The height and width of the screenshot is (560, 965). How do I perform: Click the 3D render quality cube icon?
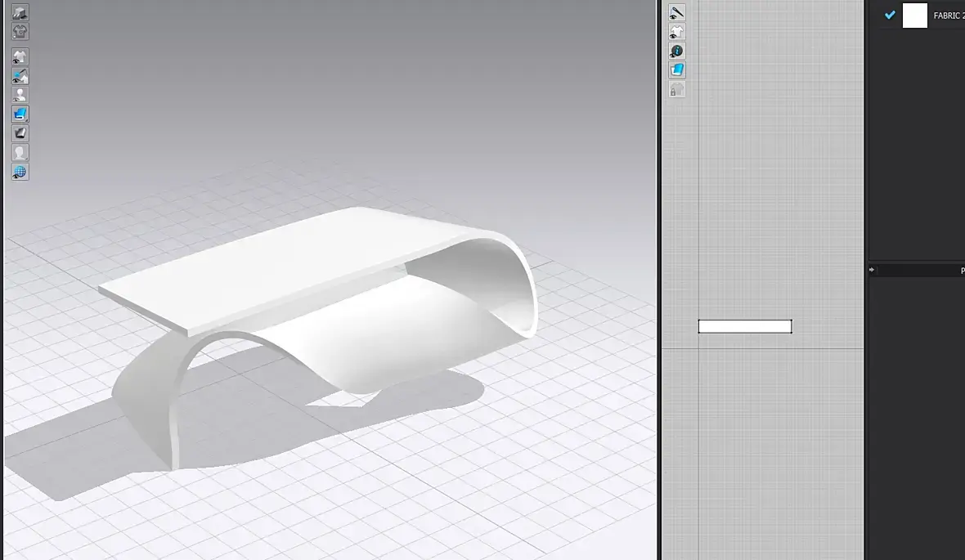(20, 12)
